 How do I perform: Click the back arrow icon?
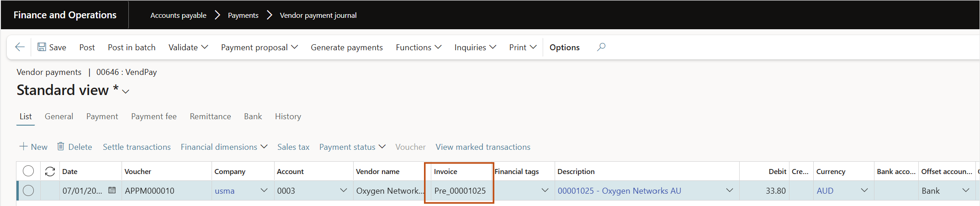[x=20, y=47]
